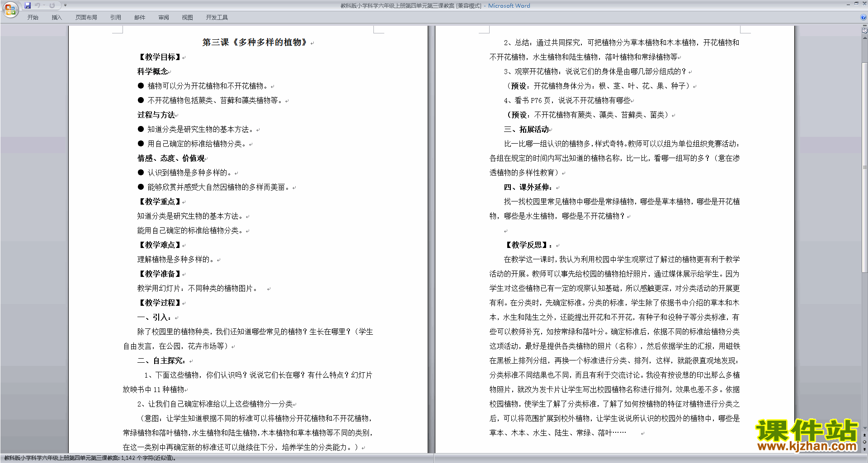Click the 【教学难点】 heading
Screen dimensions: 868x463
tap(160, 245)
